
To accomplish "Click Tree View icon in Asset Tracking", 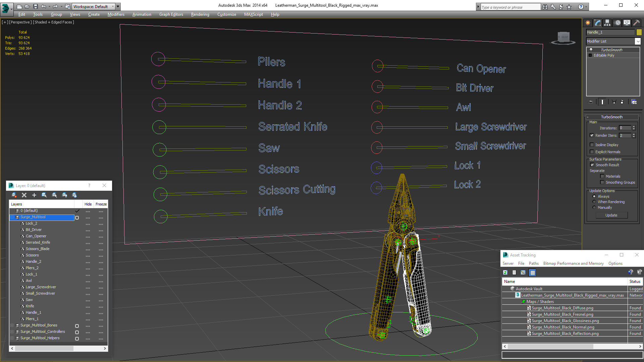I will [x=523, y=273].
